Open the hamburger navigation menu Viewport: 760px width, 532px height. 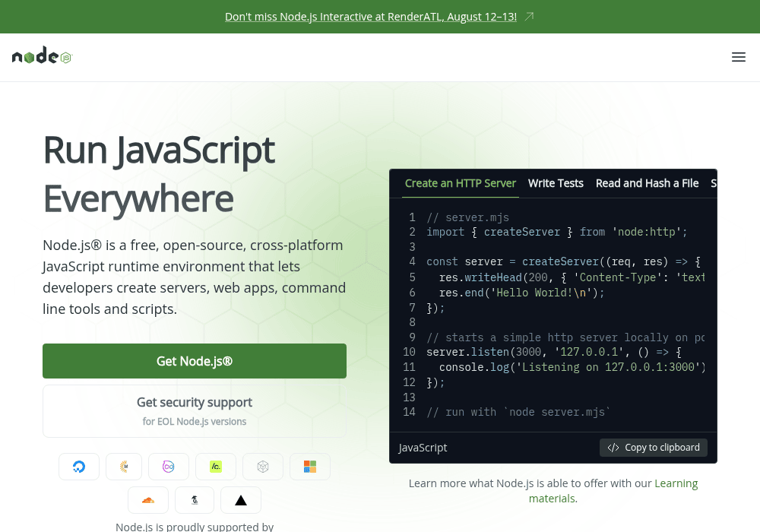(738, 57)
